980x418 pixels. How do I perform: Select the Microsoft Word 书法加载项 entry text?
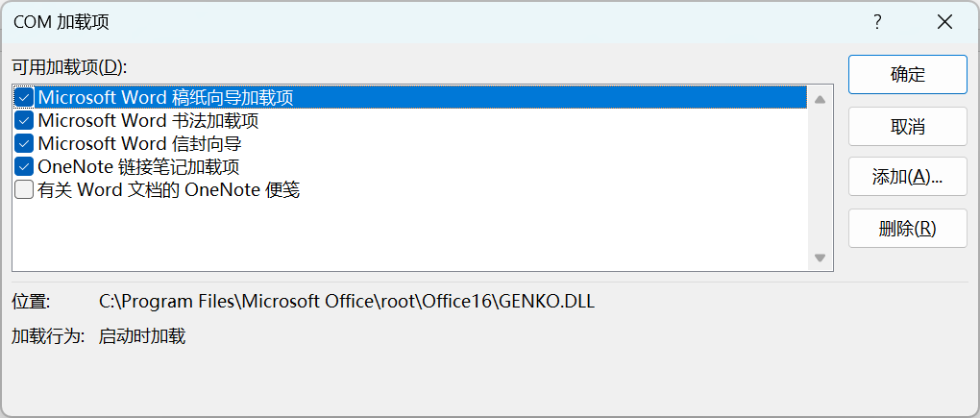click(148, 121)
